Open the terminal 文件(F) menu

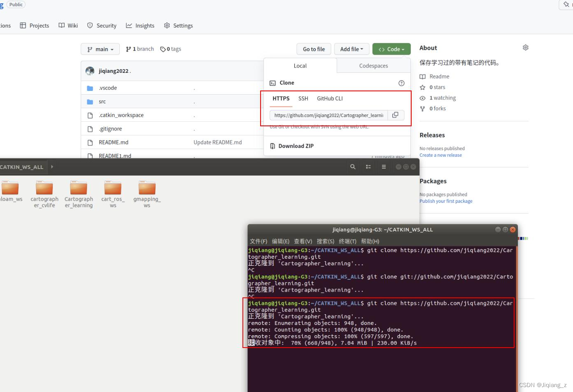pyautogui.click(x=259, y=241)
